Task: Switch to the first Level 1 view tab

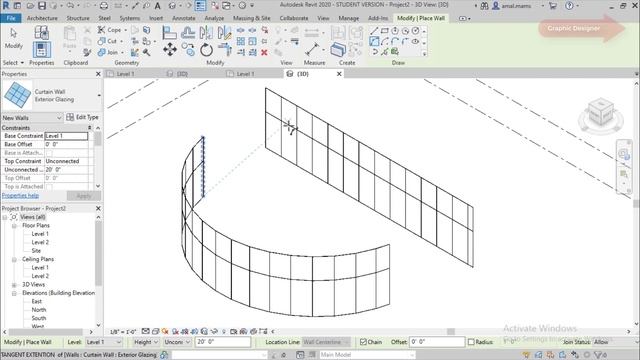Action: [x=125, y=74]
